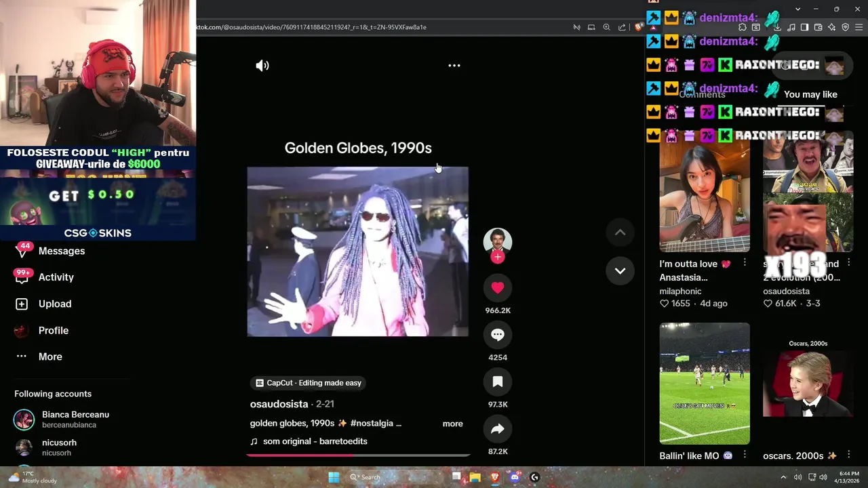Screen dimensions: 868x488
Task: Open the browser downloads icon
Action: click(x=777, y=27)
